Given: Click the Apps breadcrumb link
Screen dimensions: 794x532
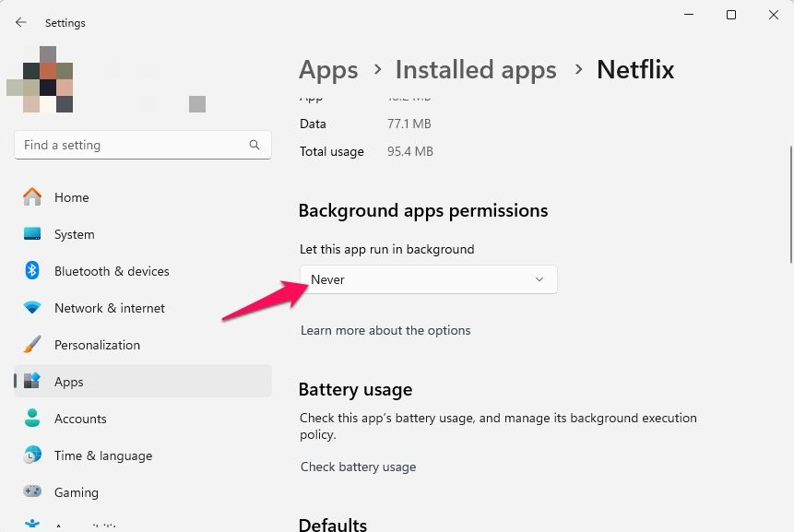Looking at the screenshot, I should point(328,69).
